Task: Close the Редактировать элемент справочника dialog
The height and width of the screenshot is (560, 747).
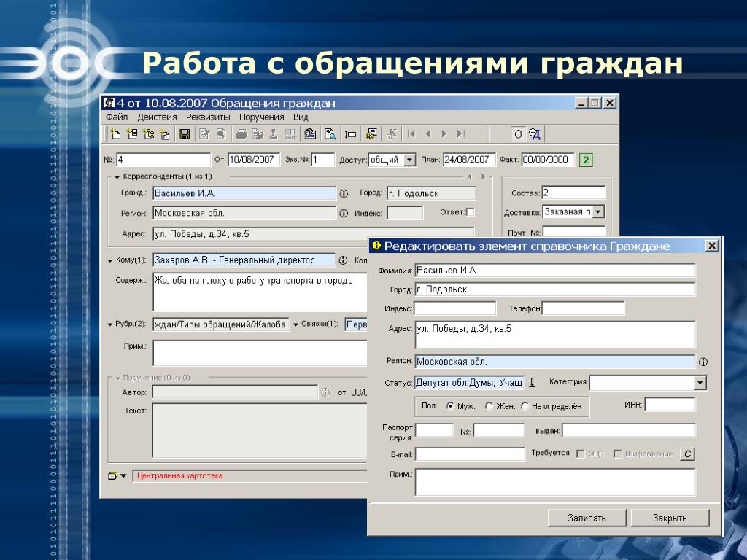Action: click(x=711, y=246)
